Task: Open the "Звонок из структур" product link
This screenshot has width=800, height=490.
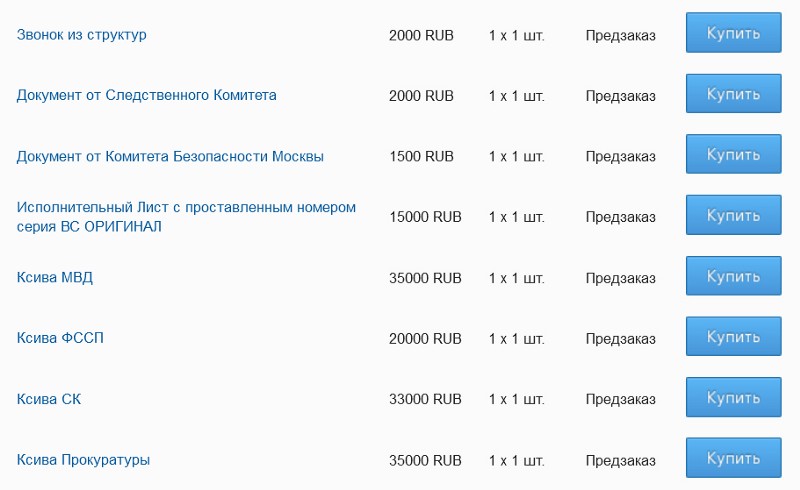Action: 82,35
